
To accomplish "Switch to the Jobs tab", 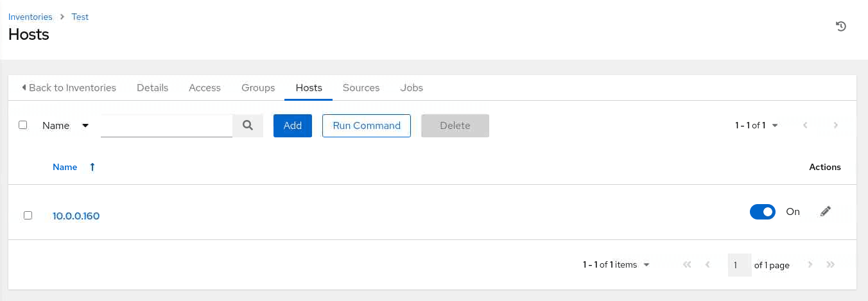I will click(412, 87).
